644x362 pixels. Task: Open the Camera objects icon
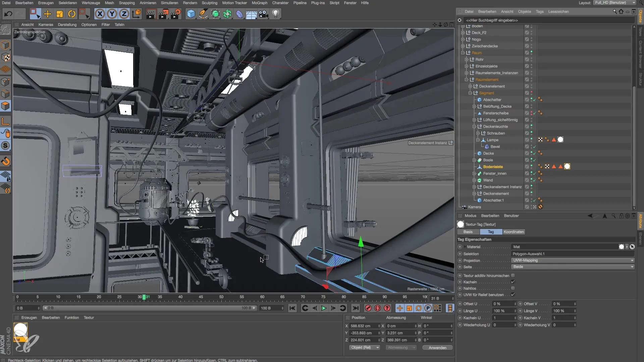pos(264,14)
